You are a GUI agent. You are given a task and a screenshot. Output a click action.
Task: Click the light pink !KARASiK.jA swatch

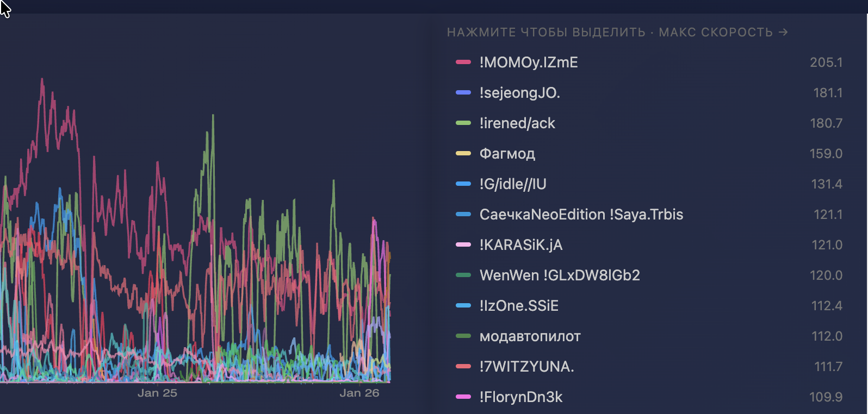click(463, 245)
